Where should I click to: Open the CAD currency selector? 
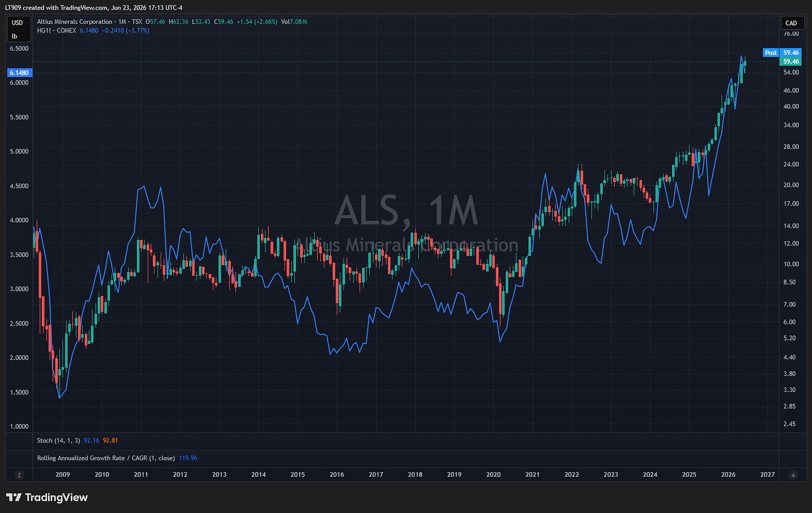point(791,23)
